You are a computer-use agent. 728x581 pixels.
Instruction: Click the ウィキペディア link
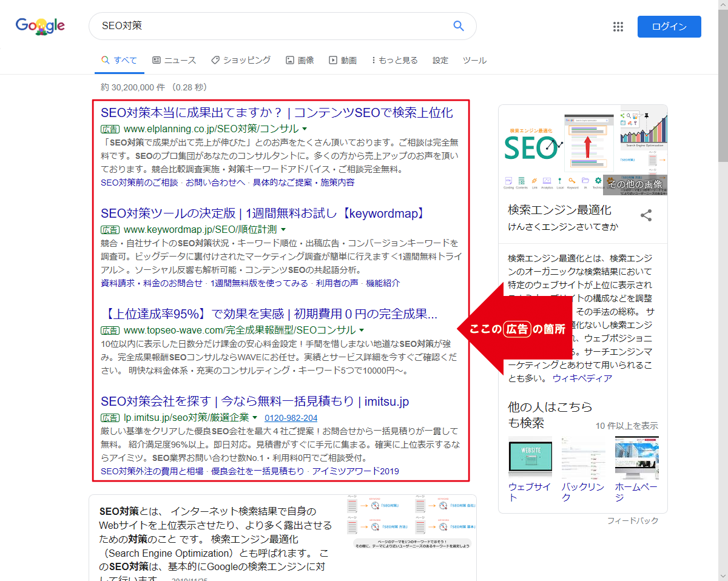click(582, 378)
